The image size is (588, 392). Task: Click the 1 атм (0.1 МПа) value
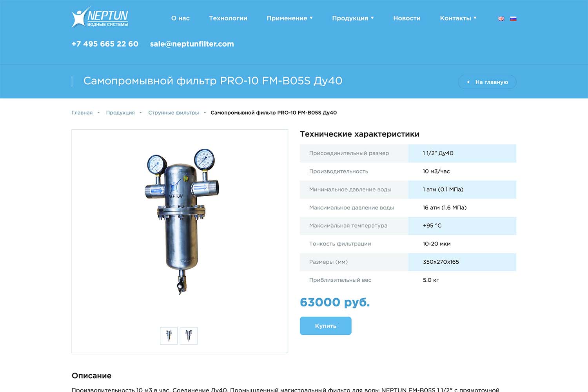443,190
